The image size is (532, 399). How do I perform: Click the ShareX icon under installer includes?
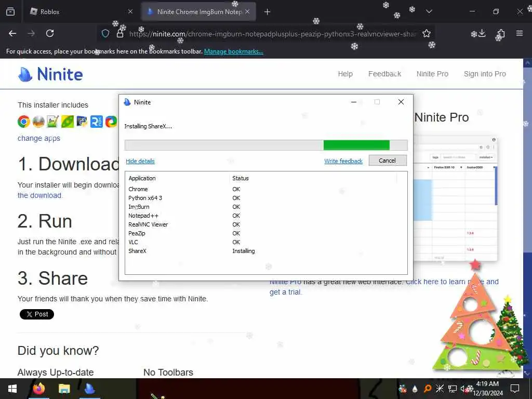pyautogui.click(x=111, y=122)
